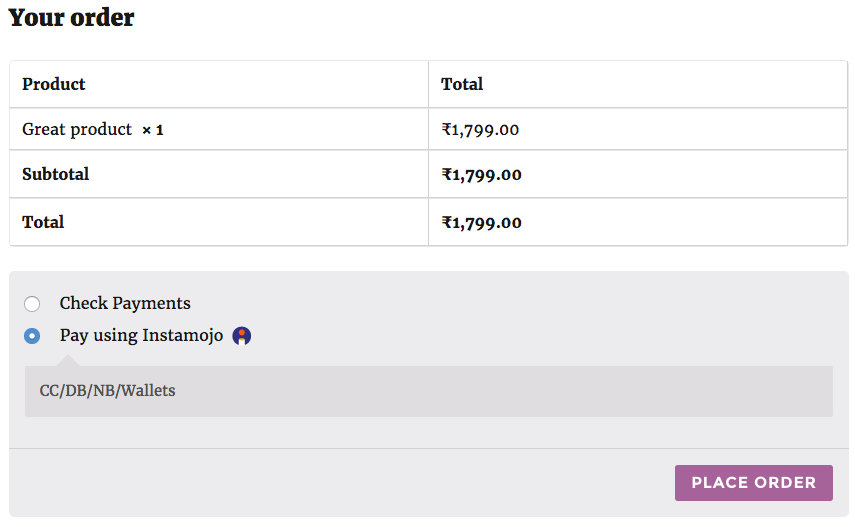This screenshot has width=855, height=527.
Task: Click the Subtotal amount ₹1,799.00
Action: [481, 175]
